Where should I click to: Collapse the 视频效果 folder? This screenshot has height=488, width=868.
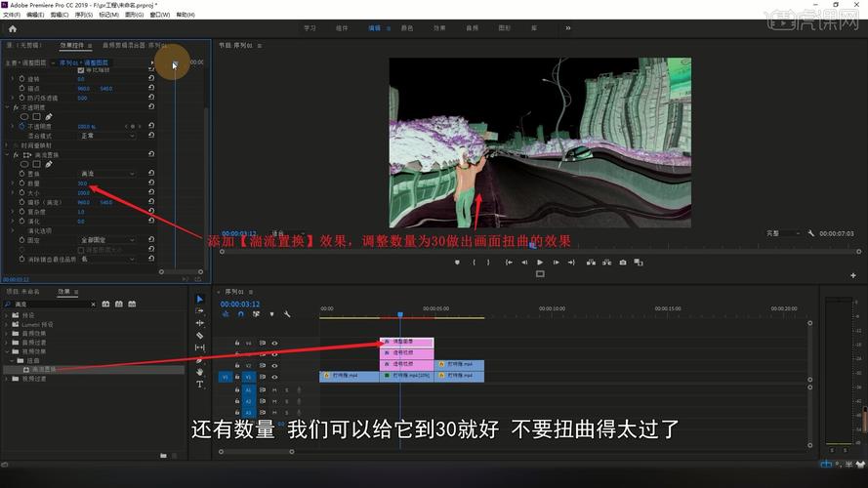point(7,351)
